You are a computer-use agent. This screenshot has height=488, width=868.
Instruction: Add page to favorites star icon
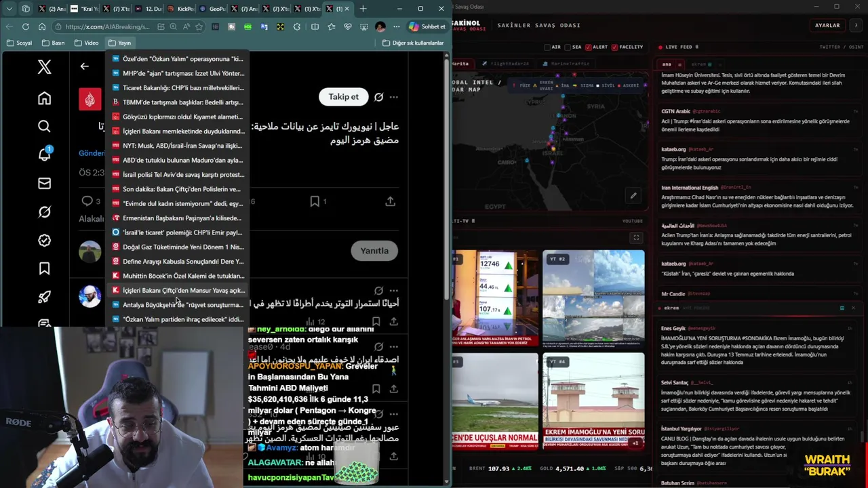pos(199,26)
